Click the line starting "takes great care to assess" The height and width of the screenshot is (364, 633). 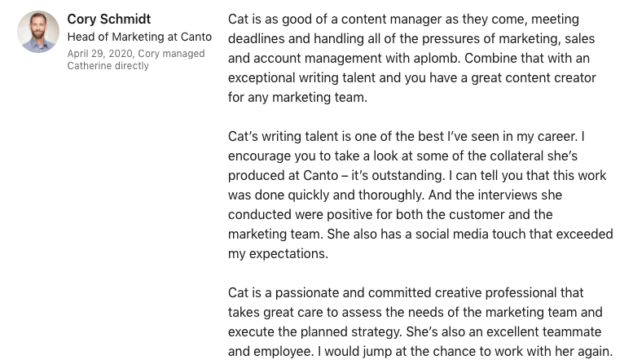click(415, 313)
